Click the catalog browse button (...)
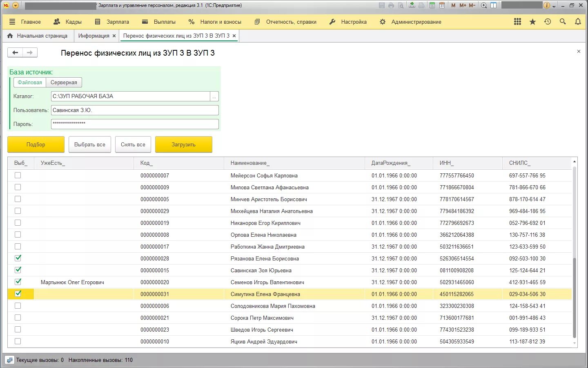The image size is (588, 368). (214, 96)
